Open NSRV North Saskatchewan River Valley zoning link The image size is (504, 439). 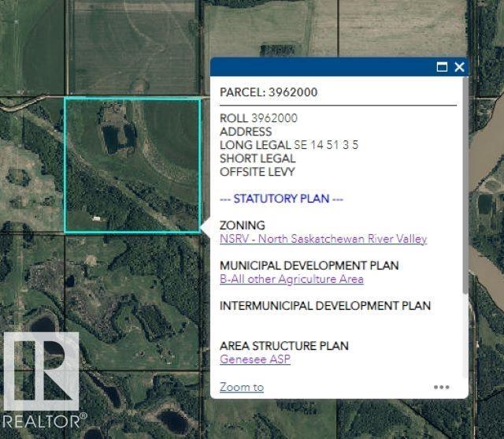(323, 239)
